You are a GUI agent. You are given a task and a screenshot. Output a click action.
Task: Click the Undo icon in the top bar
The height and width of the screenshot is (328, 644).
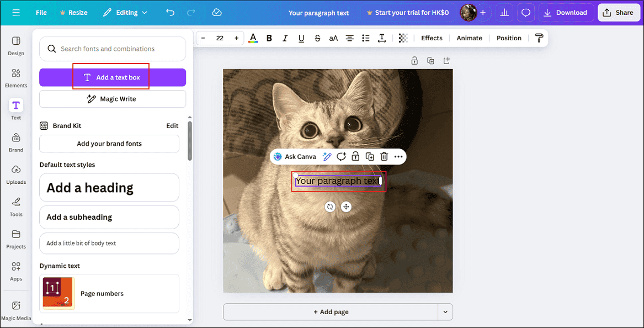tap(170, 12)
